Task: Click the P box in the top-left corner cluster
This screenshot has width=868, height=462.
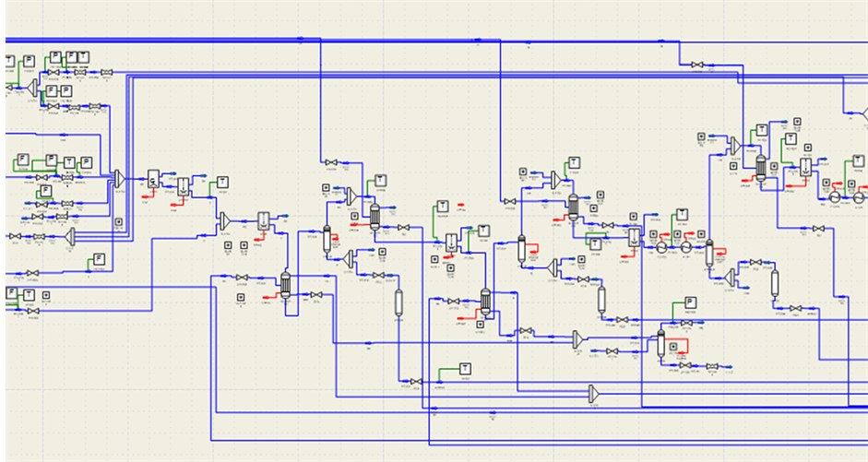Action: click(x=29, y=61)
